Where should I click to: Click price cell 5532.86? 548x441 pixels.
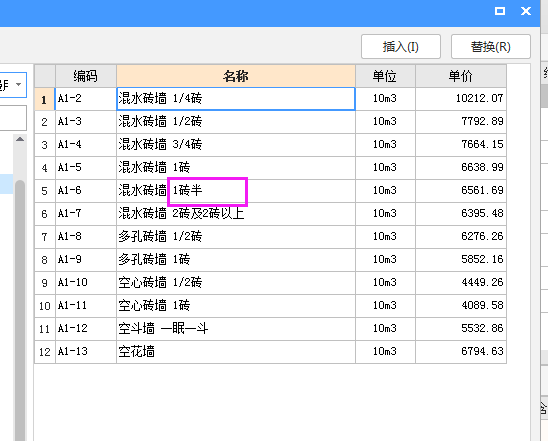461,329
